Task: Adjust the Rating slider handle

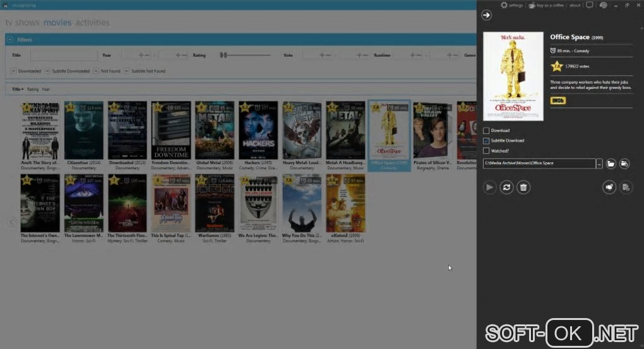Action: (x=223, y=55)
